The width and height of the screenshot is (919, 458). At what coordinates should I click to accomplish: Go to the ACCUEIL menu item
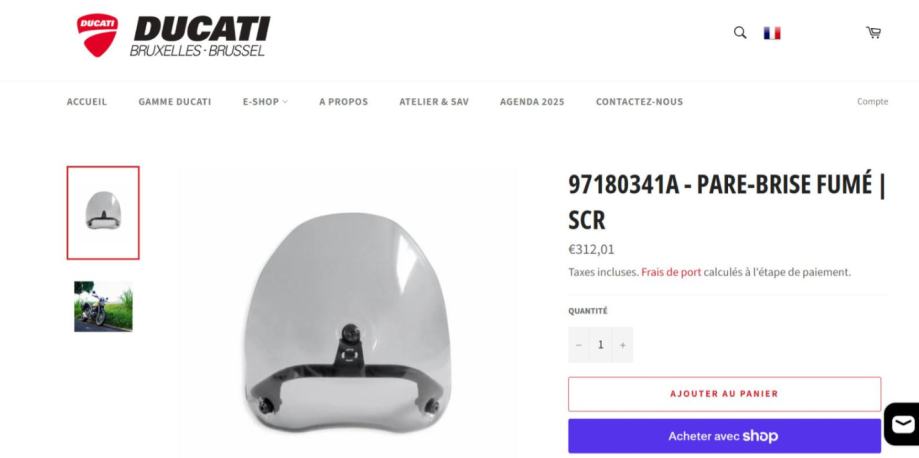tap(87, 101)
